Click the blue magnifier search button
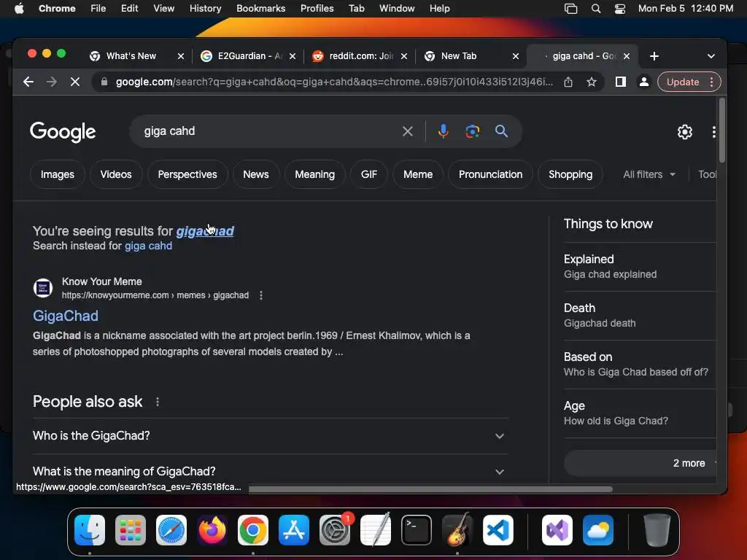The height and width of the screenshot is (560, 747). 501,131
